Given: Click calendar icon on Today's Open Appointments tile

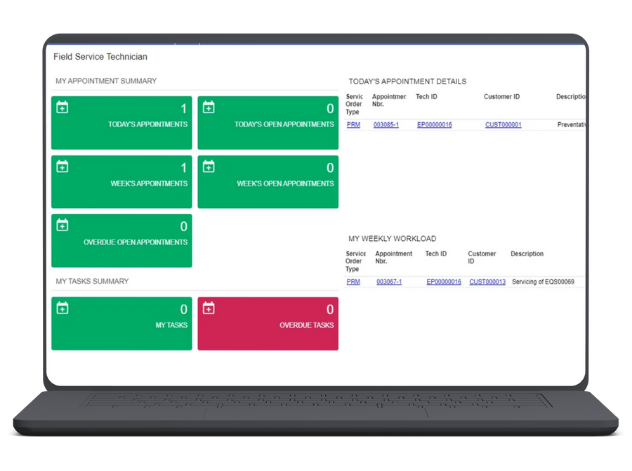Looking at the screenshot, I should pyautogui.click(x=208, y=108).
